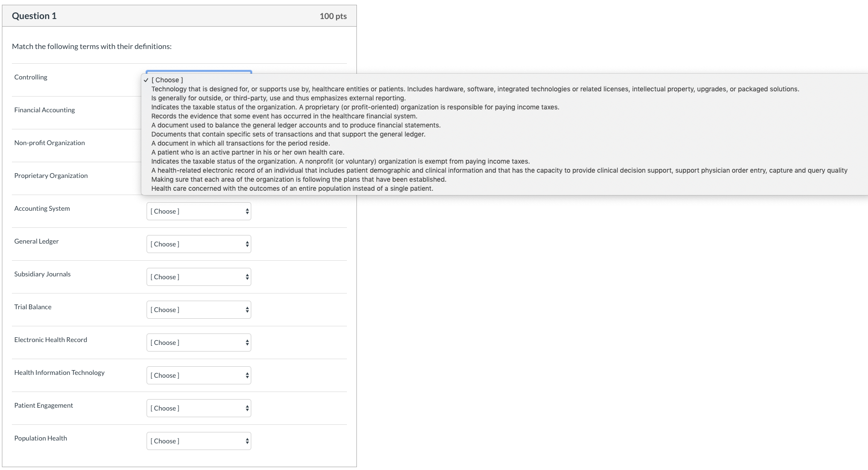Click 'Match the following terms' instruction text
Image resolution: width=868 pixels, height=470 pixels.
point(92,46)
